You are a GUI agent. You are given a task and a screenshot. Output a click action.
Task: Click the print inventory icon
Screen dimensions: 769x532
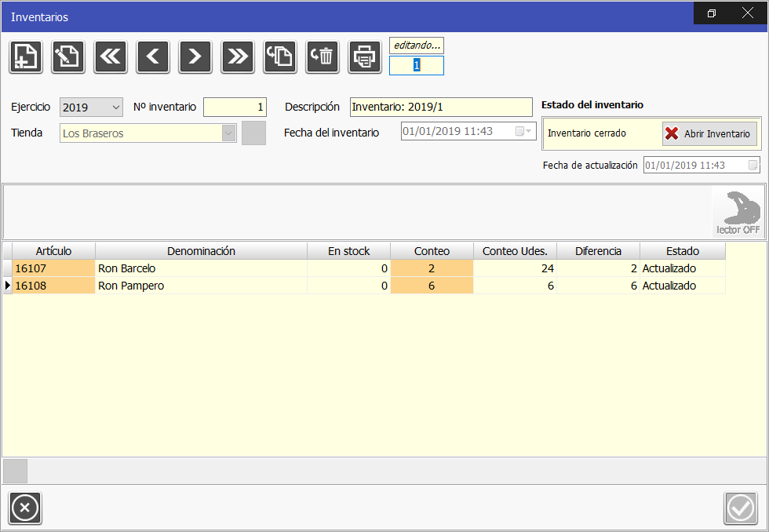point(365,56)
